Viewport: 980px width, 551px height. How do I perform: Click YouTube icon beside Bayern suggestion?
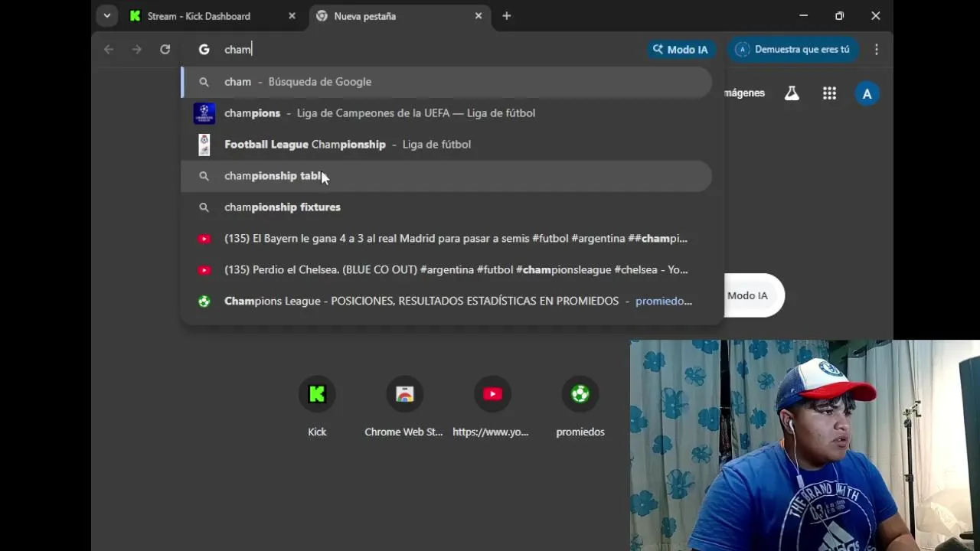pos(204,239)
